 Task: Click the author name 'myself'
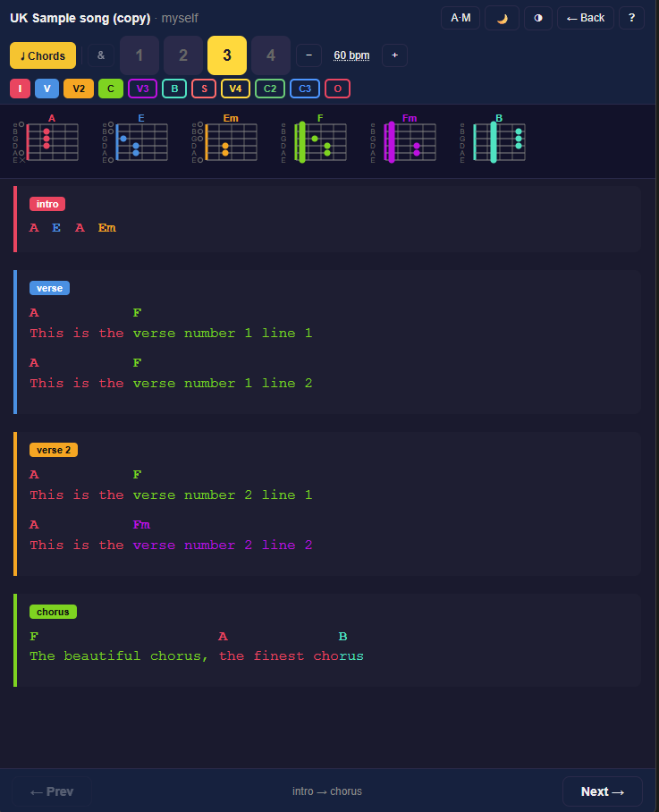tap(180, 18)
